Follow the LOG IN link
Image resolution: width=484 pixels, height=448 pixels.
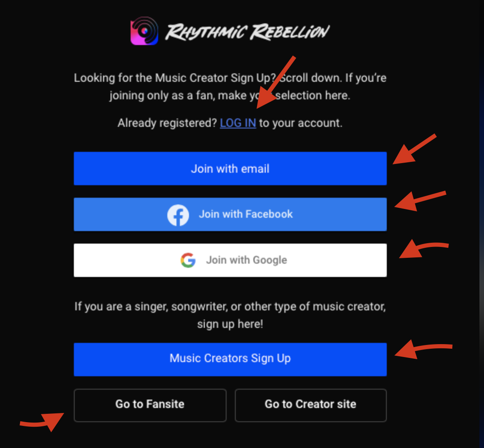pyautogui.click(x=238, y=123)
